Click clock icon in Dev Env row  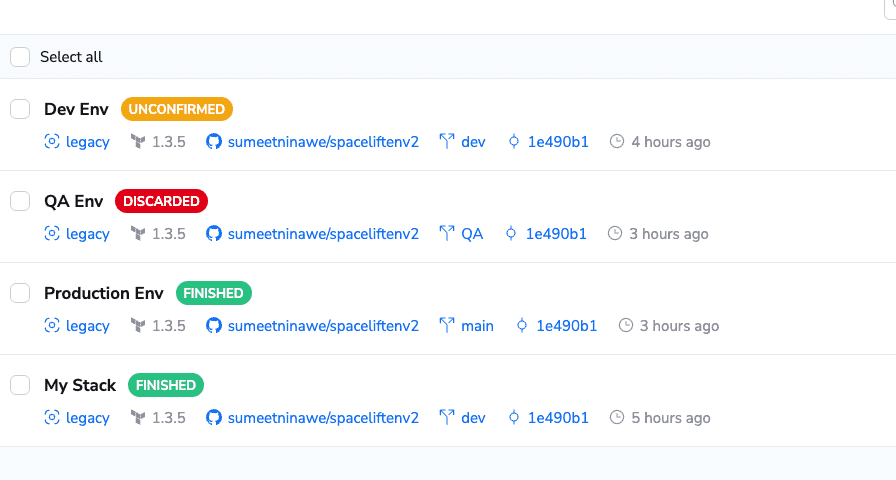(x=617, y=141)
